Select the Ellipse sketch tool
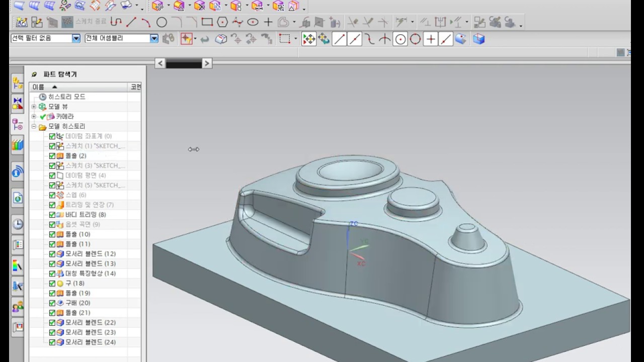The image size is (644, 362). click(253, 22)
